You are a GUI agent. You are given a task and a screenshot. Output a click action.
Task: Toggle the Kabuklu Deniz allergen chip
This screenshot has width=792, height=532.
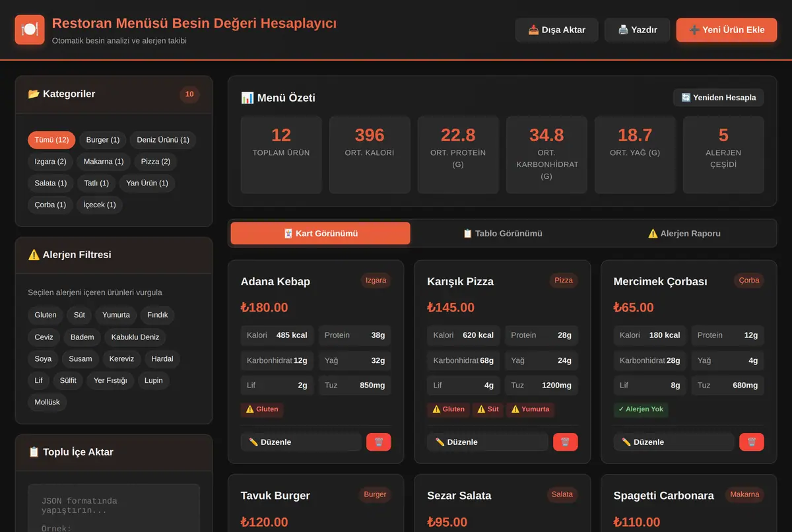[x=135, y=337]
